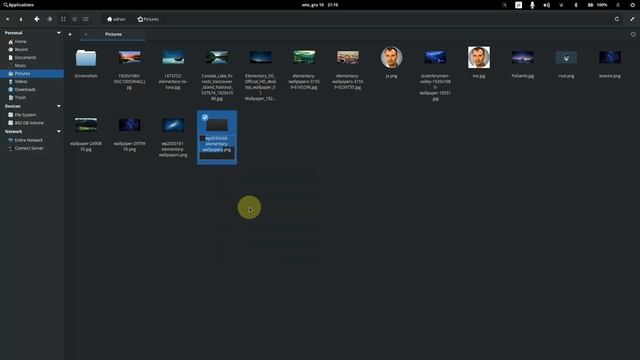Open the keyboard layout indicator
Image resolution: width=640 pixels, height=360 pixels.
point(518,5)
